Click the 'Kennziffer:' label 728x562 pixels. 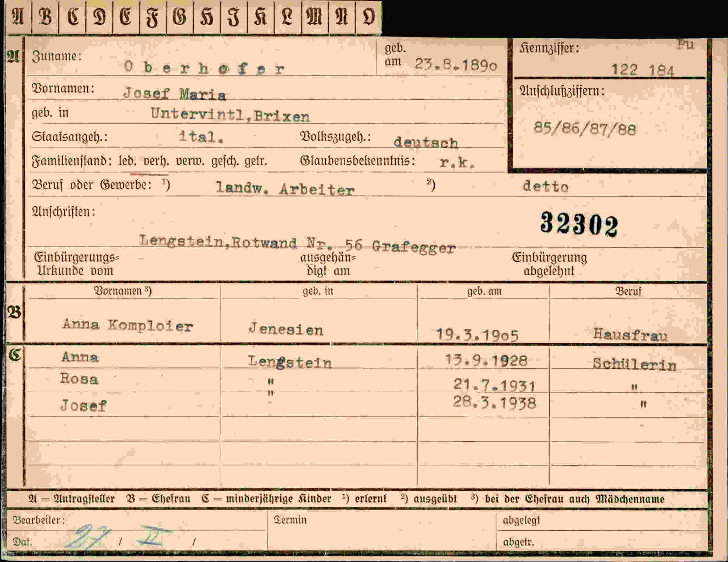549,49
